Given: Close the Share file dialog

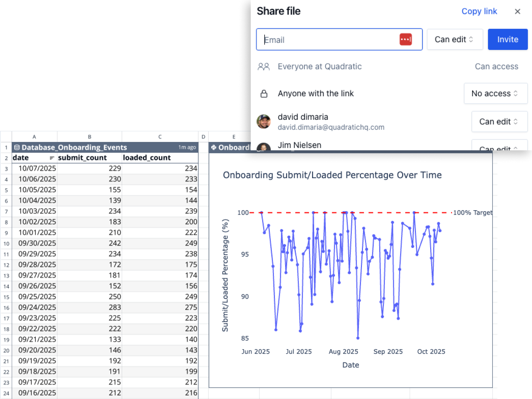Looking at the screenshot, I should click(517, 11).
